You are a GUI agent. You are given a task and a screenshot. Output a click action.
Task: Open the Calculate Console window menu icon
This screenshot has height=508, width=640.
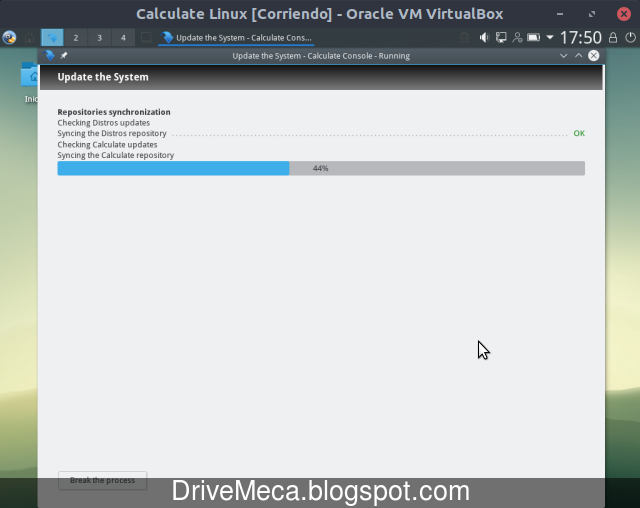pos(49,55)
